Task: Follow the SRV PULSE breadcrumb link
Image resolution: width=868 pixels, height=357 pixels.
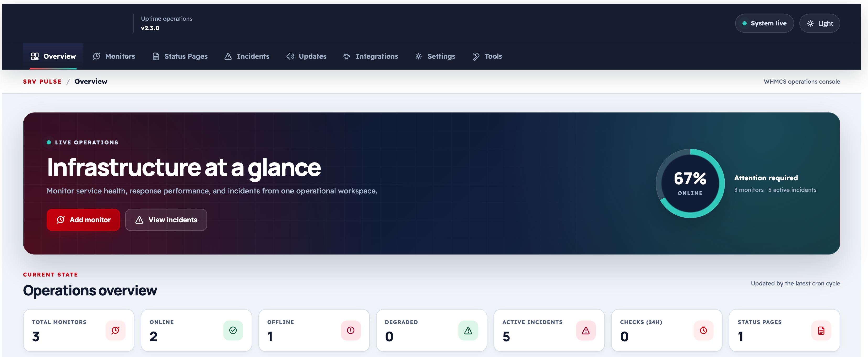Action: pos(42,82)
